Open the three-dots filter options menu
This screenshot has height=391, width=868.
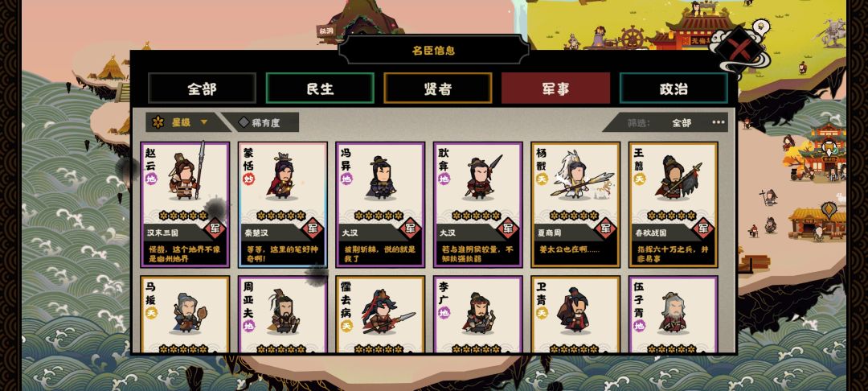pos(719,122)
